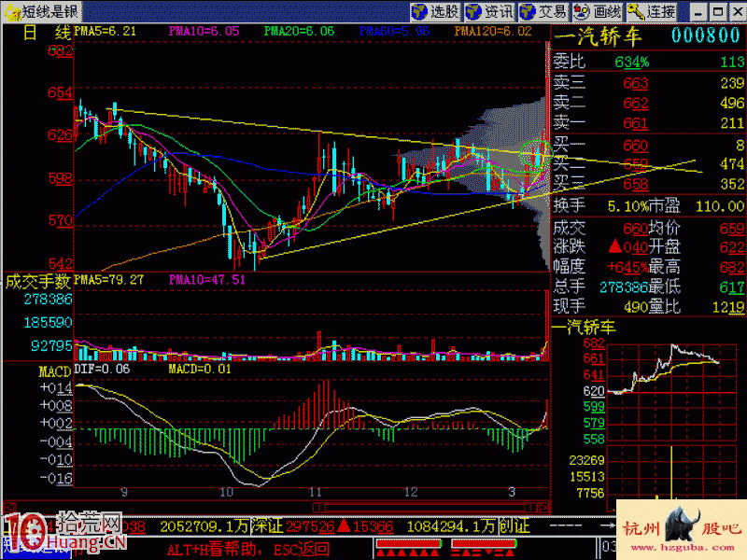Select the PMA5=6.21 indicator label
The width and height of the screenshot is (747, 560).
tap(105, 32)
